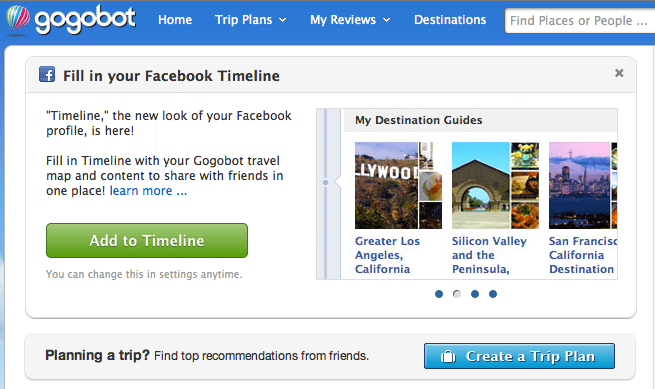Open the Hollywood sign guide thumbnail
The image size is (655, 389).
[x=386, y=186]
